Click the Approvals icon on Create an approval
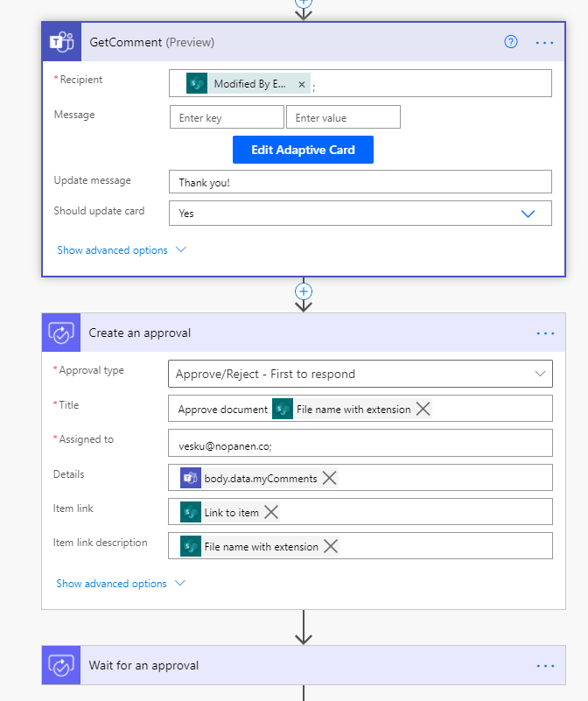 coord(61,333)
